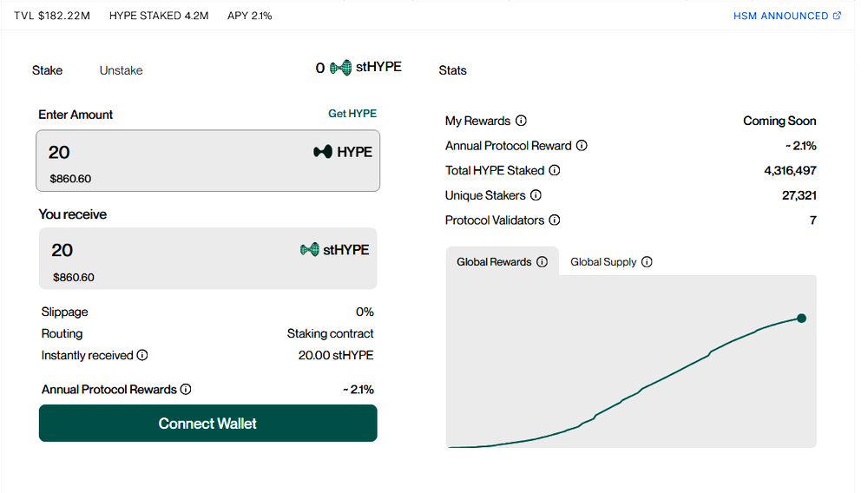Click info icon beside Unique Stakers
868x493 pixels.
coord(536,195)
